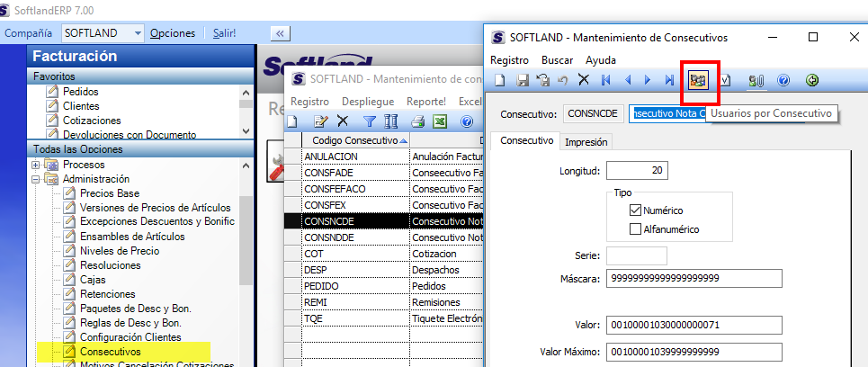
Task: Click inside the Serie field
Action: click(637, 255)
